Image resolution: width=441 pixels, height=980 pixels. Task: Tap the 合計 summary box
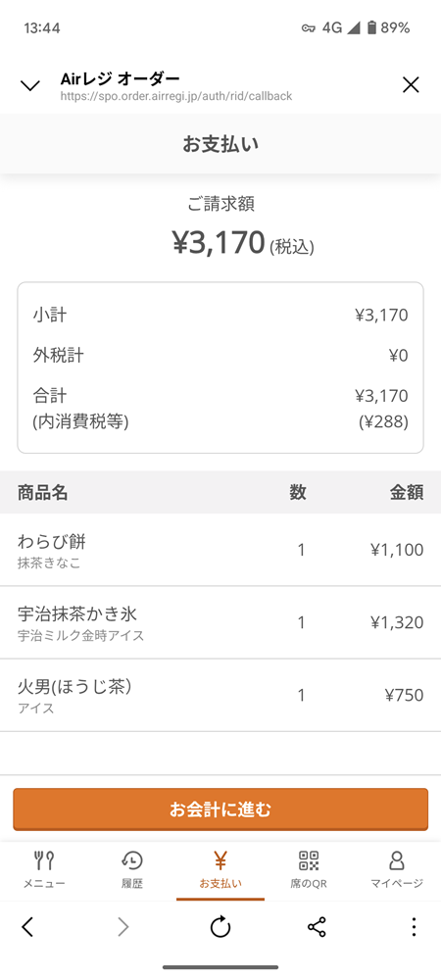tap(220, 367)
